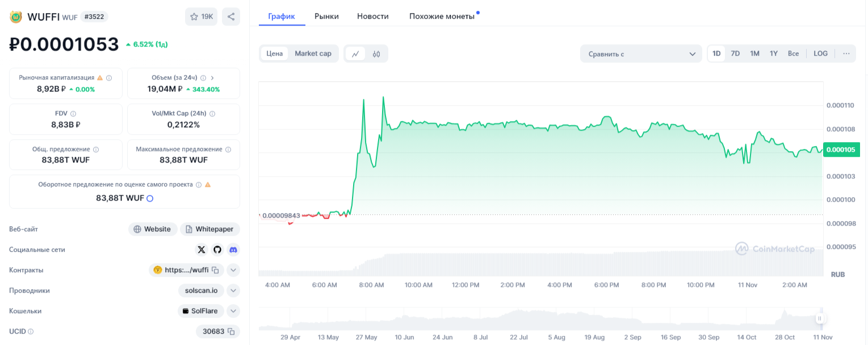Open the Discord social link
The height and width of the screenshot is (345, 868).
click(x=233, y=250)
